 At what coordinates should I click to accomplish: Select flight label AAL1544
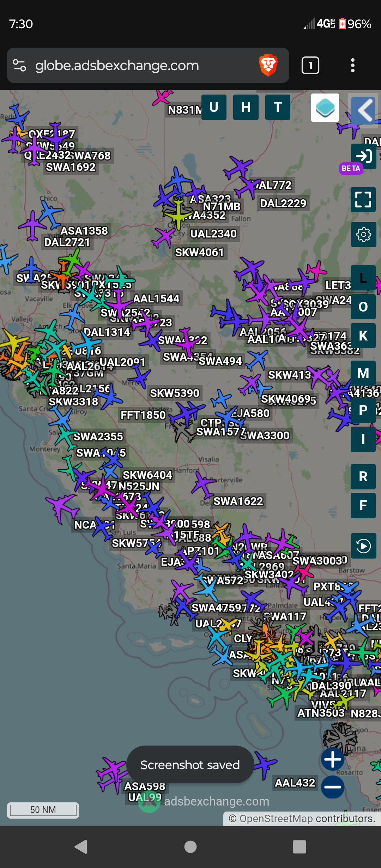tap(156, 299)
